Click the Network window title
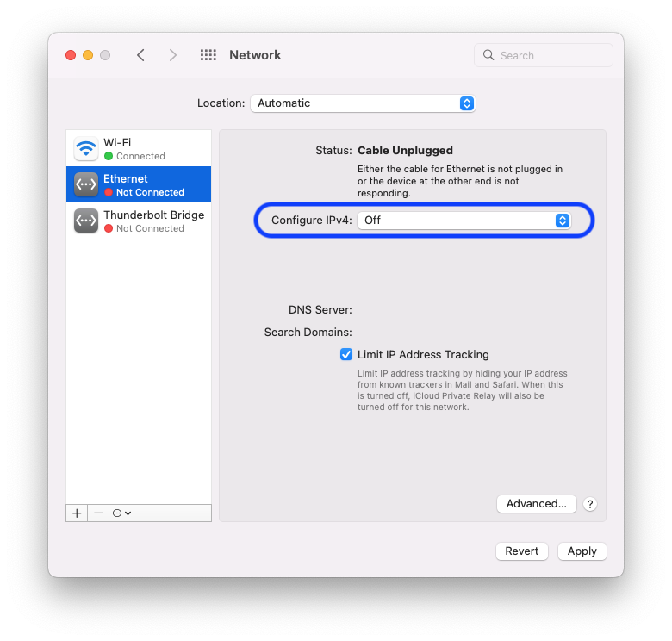This screenshot has width=672, height=641. click(255, 55)
